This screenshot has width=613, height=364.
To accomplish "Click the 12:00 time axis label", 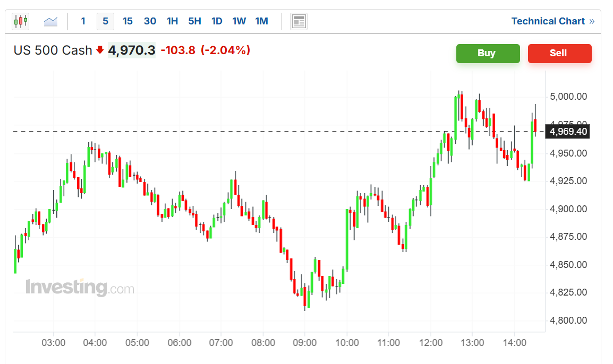I will click(431, 343).
